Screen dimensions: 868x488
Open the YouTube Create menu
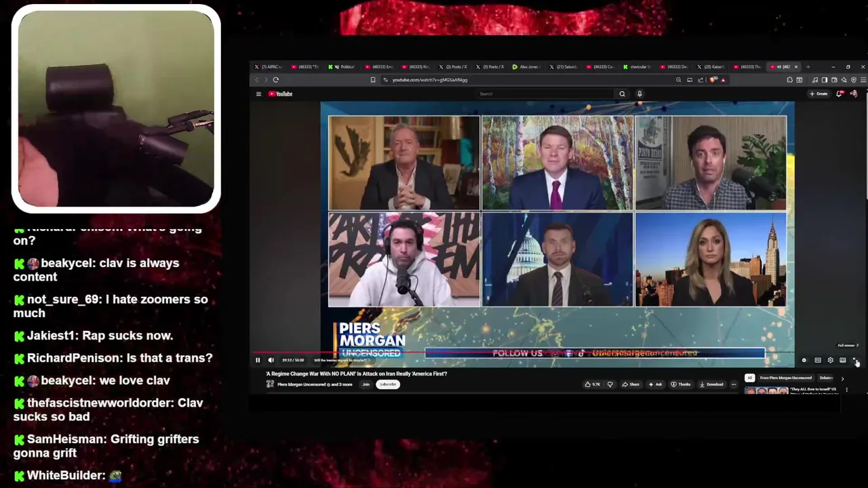(818, 94)
